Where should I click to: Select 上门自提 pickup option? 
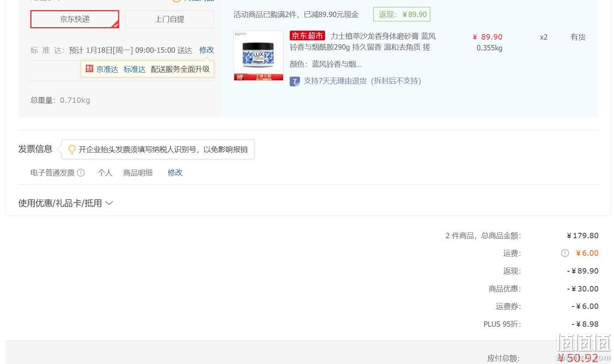click(169, 19)
